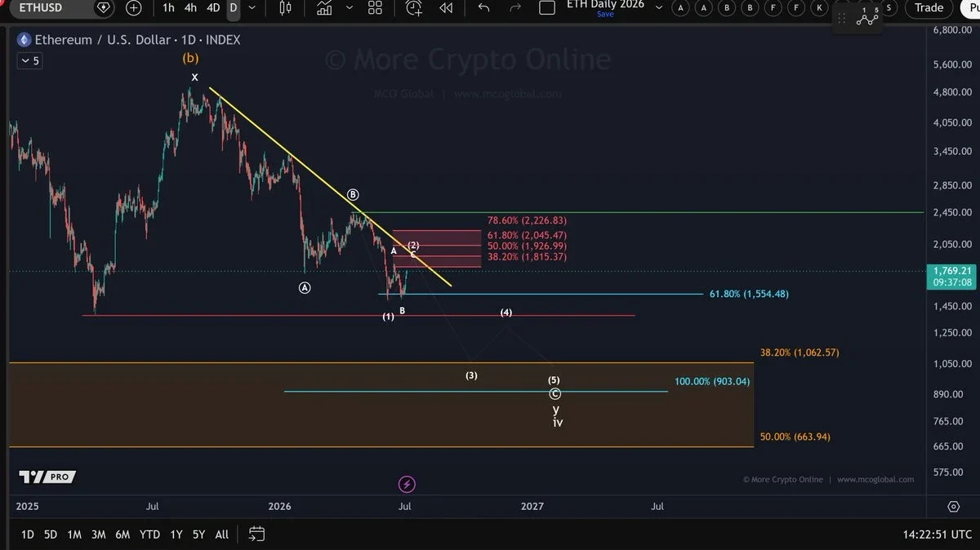980x550 pixels.
Task: Set time range to All
Action: pos(221,534)
